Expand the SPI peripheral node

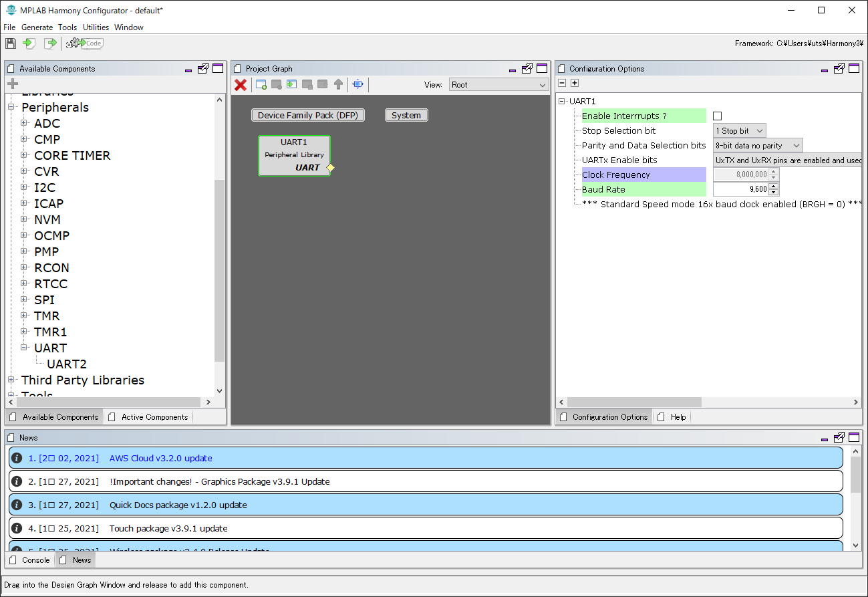(24, 300)
